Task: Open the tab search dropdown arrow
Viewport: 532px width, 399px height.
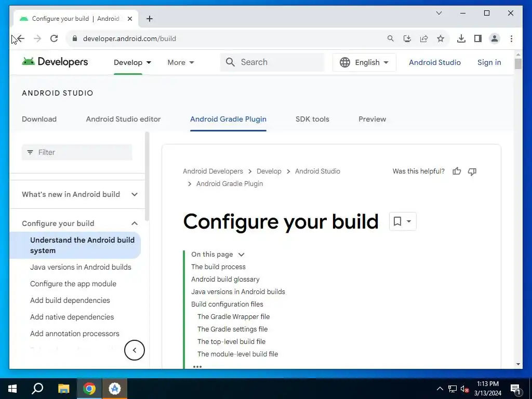Action: click(438, 13)
